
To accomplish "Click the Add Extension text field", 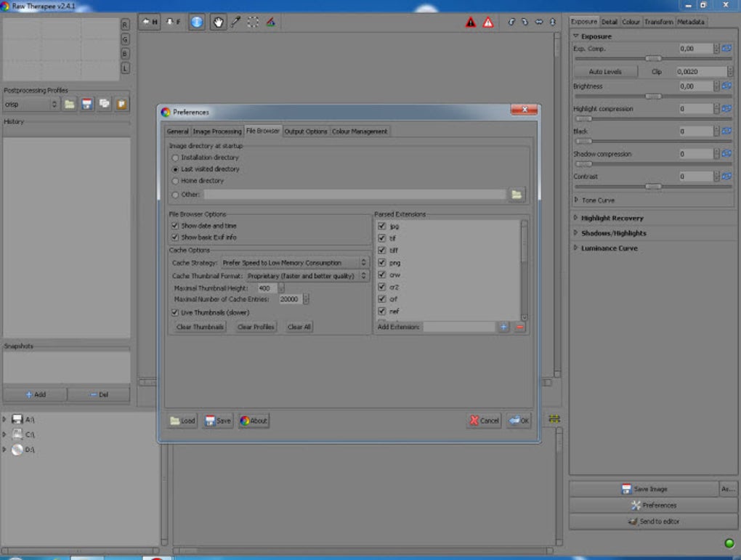I will [459, 327].
